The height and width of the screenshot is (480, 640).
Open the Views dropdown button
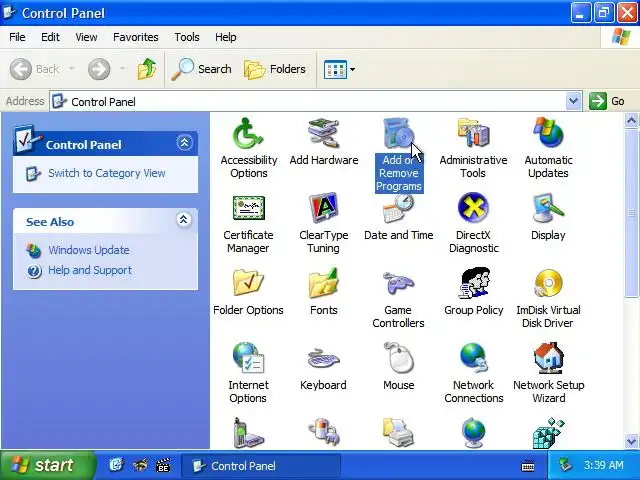pos(339,69)
